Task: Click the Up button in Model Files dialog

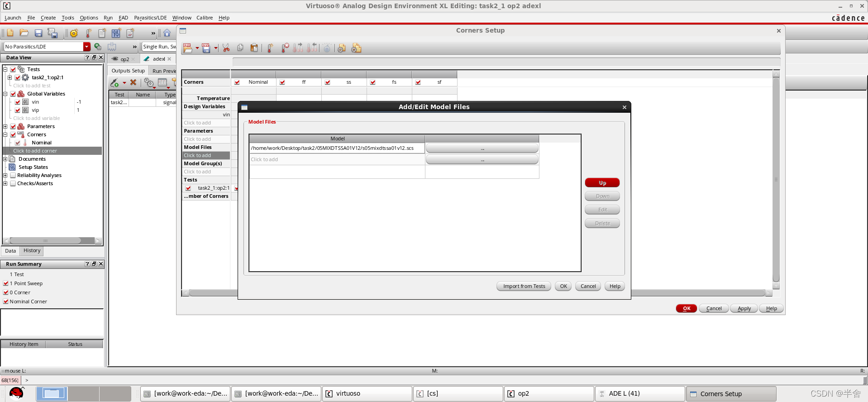Action: pyautogui.click(x=602, y=183)
